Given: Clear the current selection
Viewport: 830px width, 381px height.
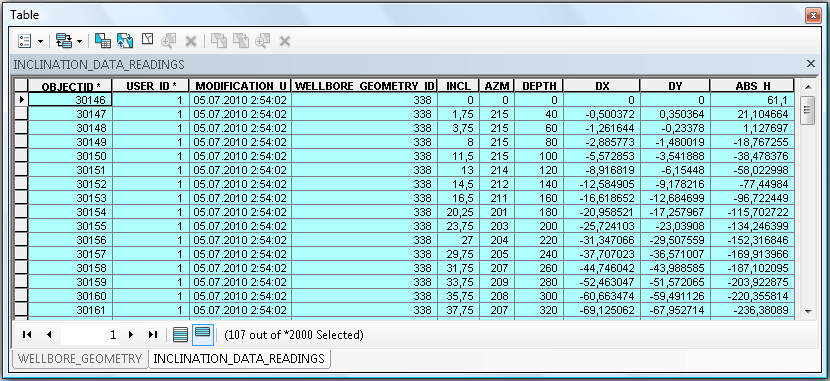Looking at the screenshot, I should (x=147, y=40).
